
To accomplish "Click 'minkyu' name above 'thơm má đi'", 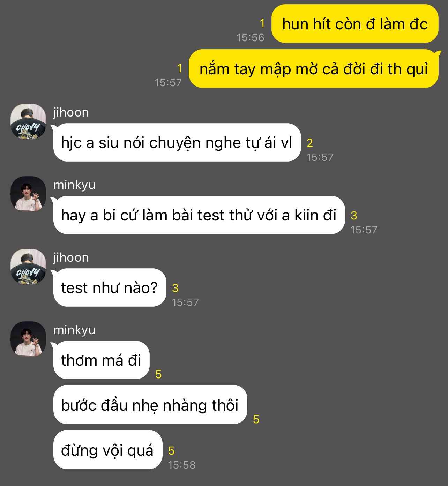I will coord(74,330).
